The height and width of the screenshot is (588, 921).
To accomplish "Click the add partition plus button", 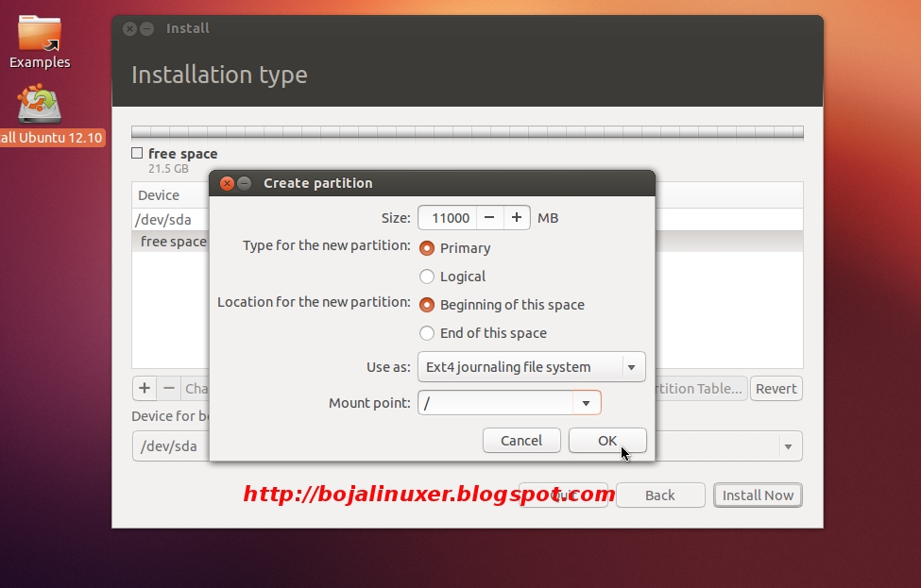I will tap(145, 389).
